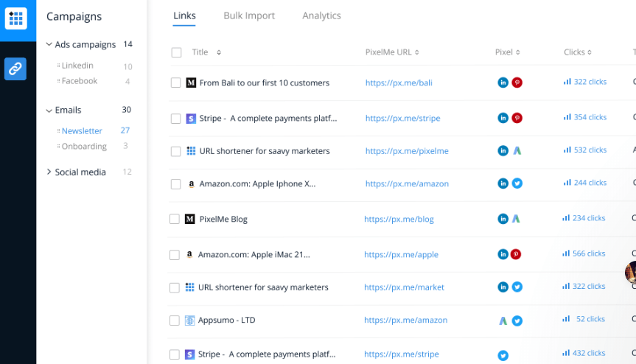This screenshot has height=364, width=636.
Task: Check the PixelMe Blog row
Action: 175,219
